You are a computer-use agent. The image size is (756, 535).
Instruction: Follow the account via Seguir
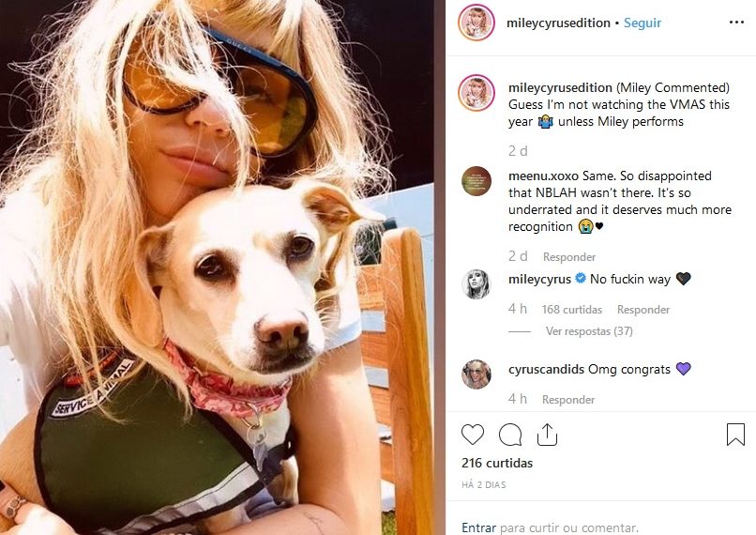pos(643,23)
